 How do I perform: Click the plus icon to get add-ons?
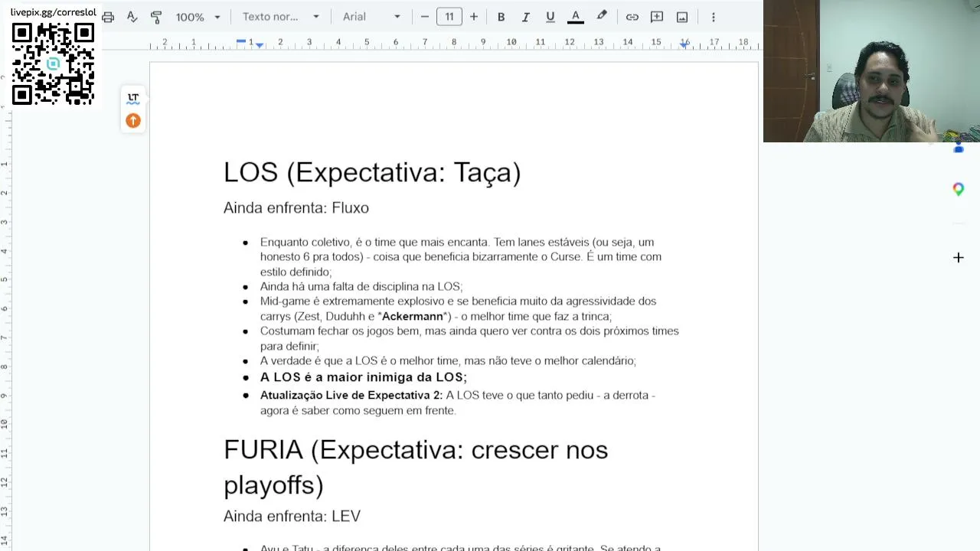pos(959,258)
